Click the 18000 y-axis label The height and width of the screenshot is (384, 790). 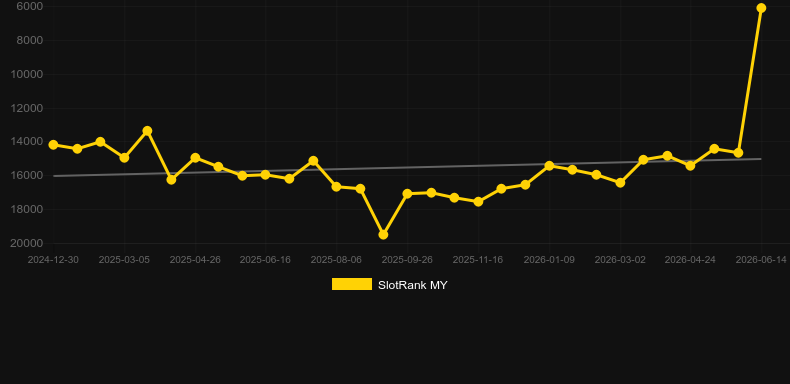pos(27,209)
